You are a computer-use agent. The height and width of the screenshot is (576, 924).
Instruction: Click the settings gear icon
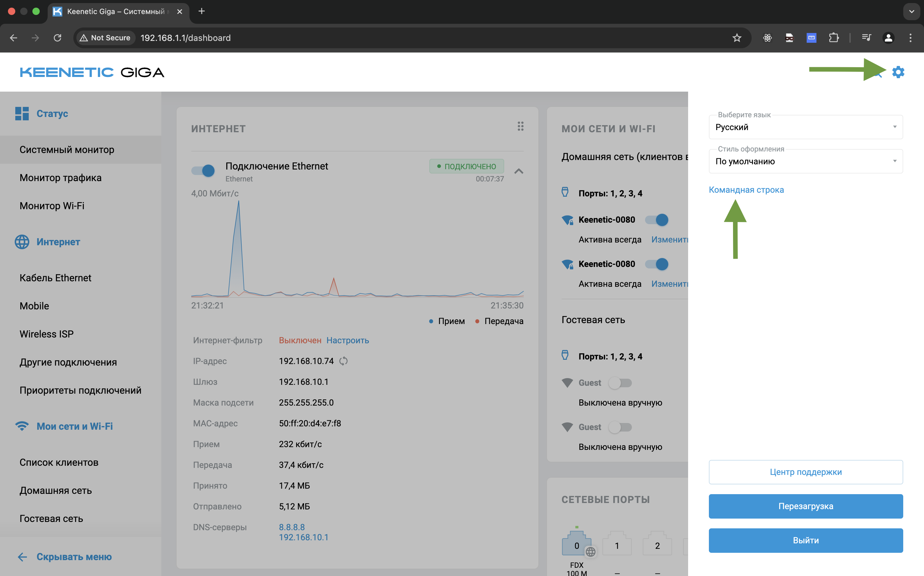point(898,72)
